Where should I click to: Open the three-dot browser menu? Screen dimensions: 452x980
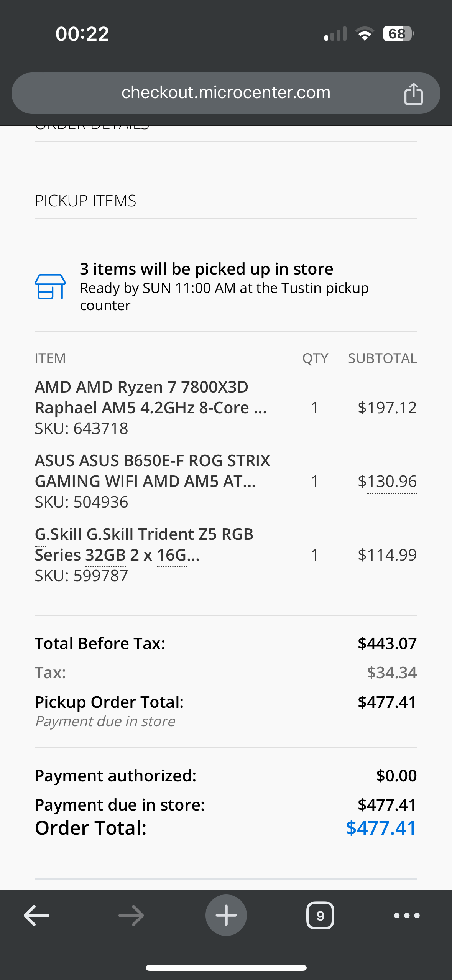pyautogui.click(x=407, y=916)
